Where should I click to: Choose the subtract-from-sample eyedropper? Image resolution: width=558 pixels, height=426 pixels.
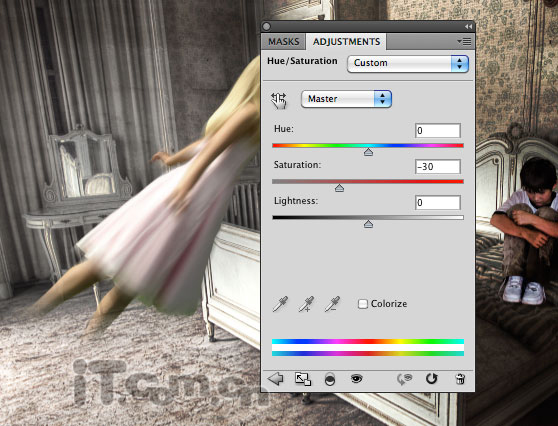[333, 304]
